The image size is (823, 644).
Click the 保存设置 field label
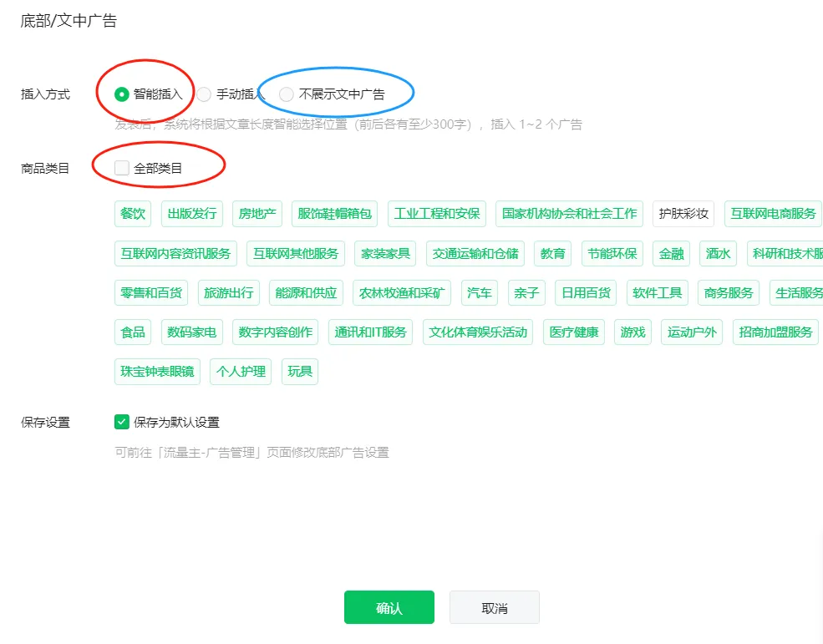[45, 423]
